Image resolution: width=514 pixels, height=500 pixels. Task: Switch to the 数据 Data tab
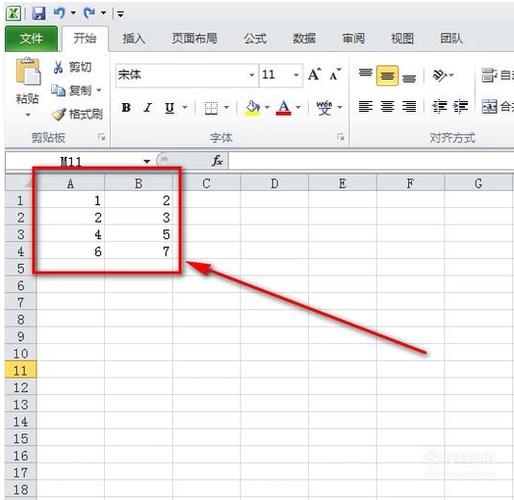coord(304,39)
